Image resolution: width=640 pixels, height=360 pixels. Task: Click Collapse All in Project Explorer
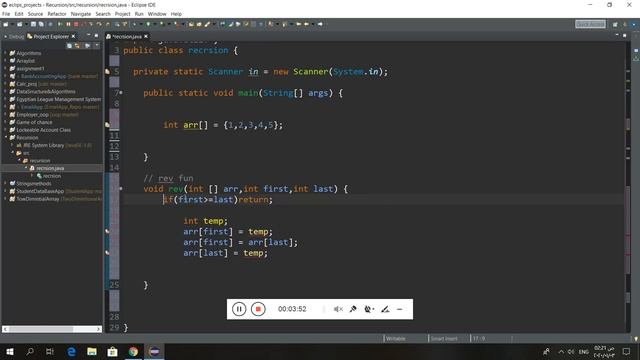point(69,46)
